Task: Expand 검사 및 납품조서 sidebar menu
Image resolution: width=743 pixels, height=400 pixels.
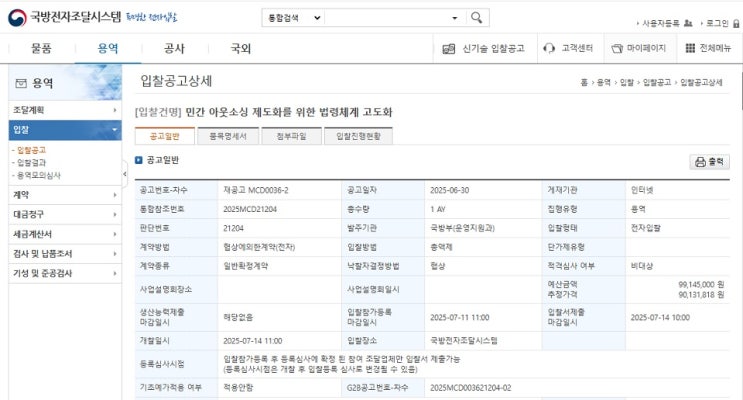Action: [65, 254]
